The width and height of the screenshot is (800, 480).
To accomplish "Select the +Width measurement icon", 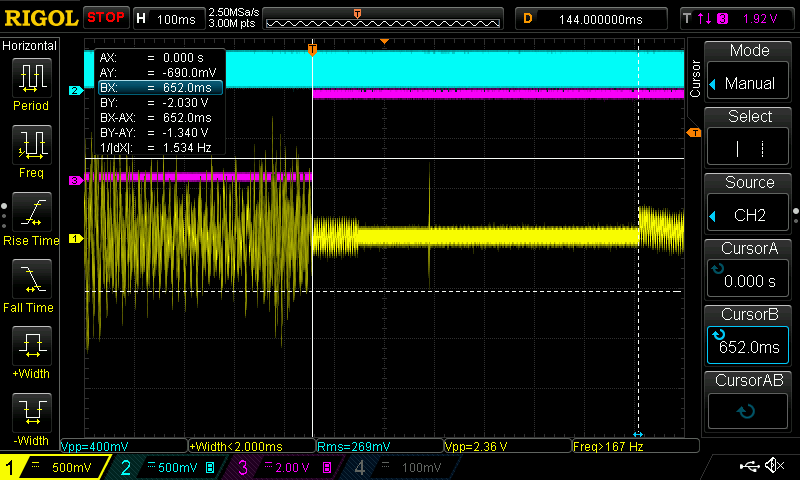I will [x=32, y=346].
